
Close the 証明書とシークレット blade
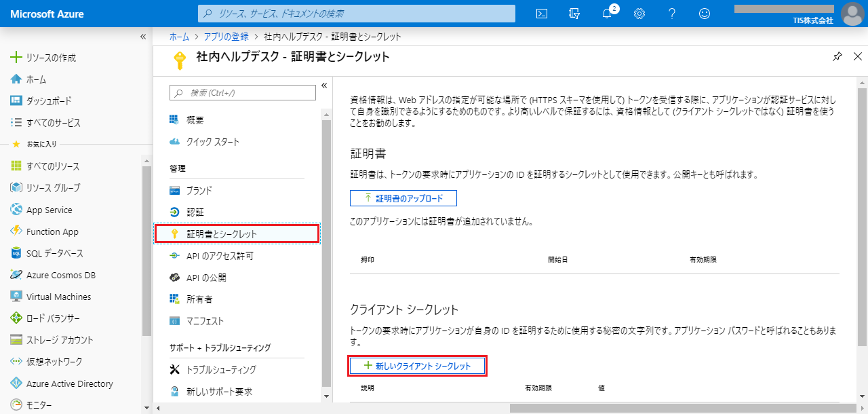tap(857, 57)
